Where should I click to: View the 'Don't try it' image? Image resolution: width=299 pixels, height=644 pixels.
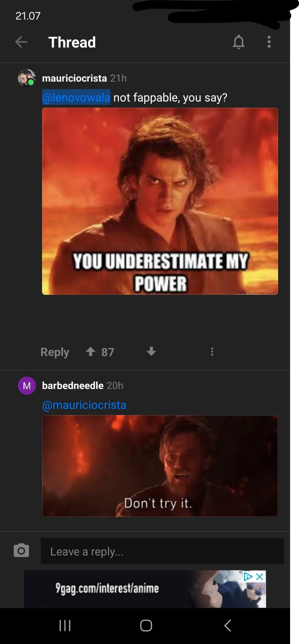click(x=160, y=466)
